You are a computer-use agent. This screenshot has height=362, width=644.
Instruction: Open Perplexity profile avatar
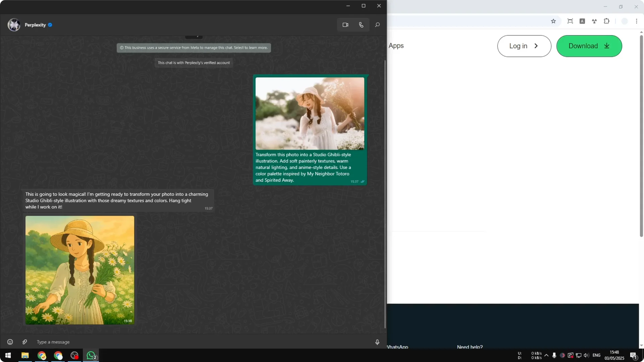point(14,25)
